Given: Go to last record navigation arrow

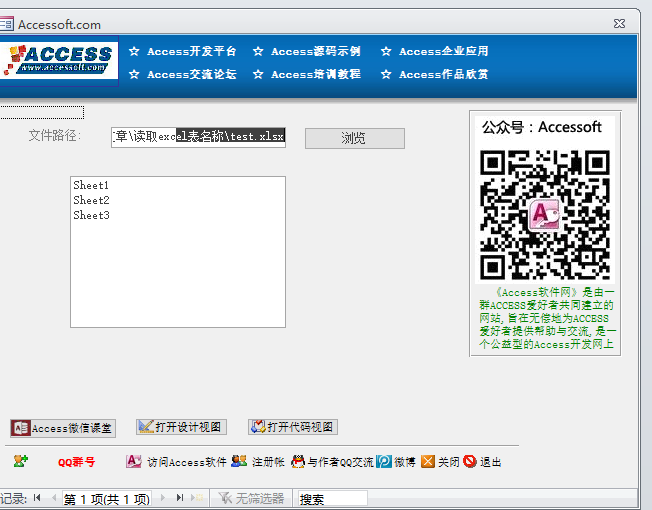Looking at the screenshot, I should pos(180,498).
